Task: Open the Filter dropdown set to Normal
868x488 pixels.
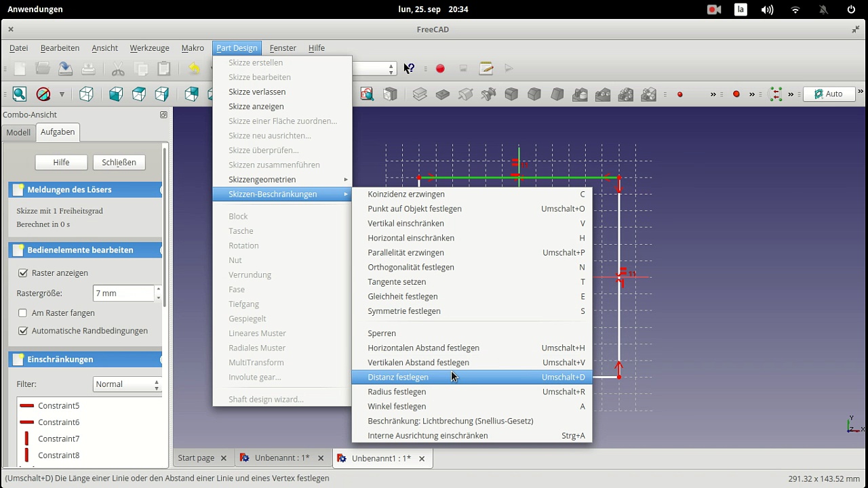Action: [127, 384]
